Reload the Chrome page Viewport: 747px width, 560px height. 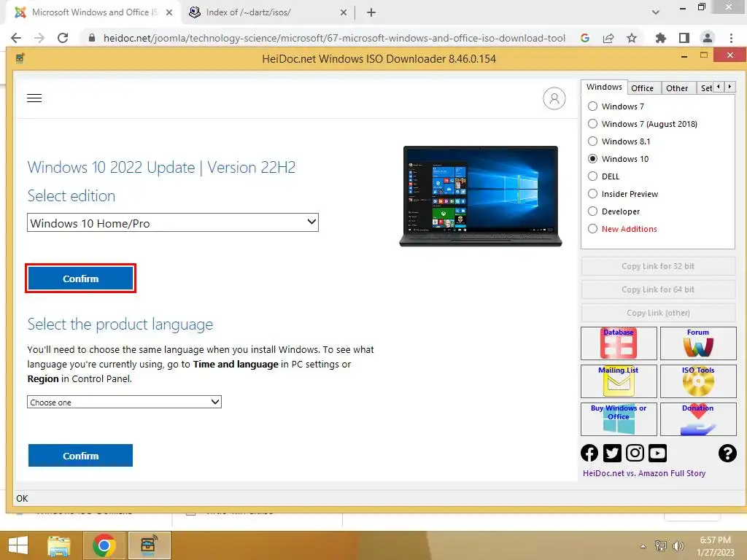click(x=63, y=38)
